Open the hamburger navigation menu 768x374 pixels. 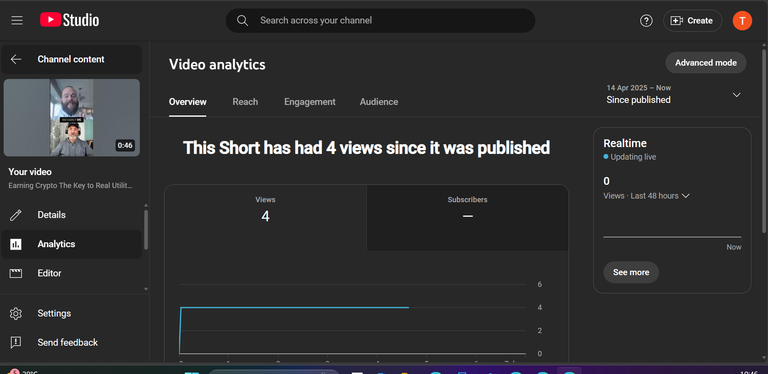[17, 21]
